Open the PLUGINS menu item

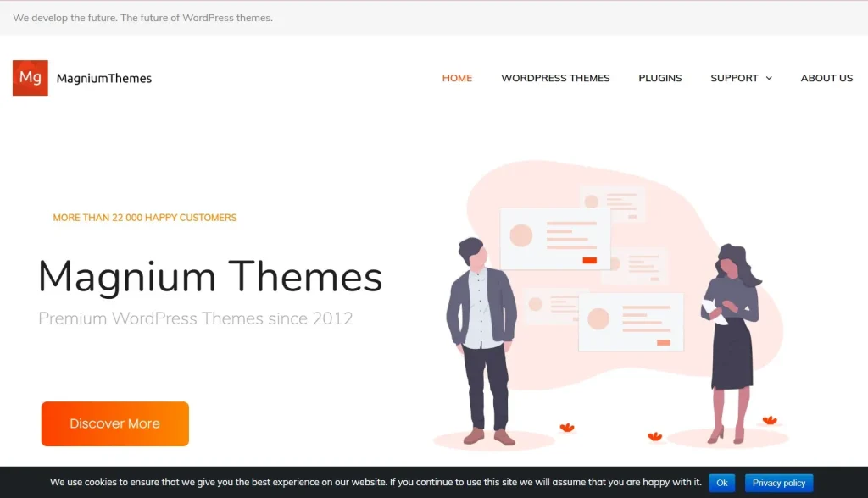(659, 78)
